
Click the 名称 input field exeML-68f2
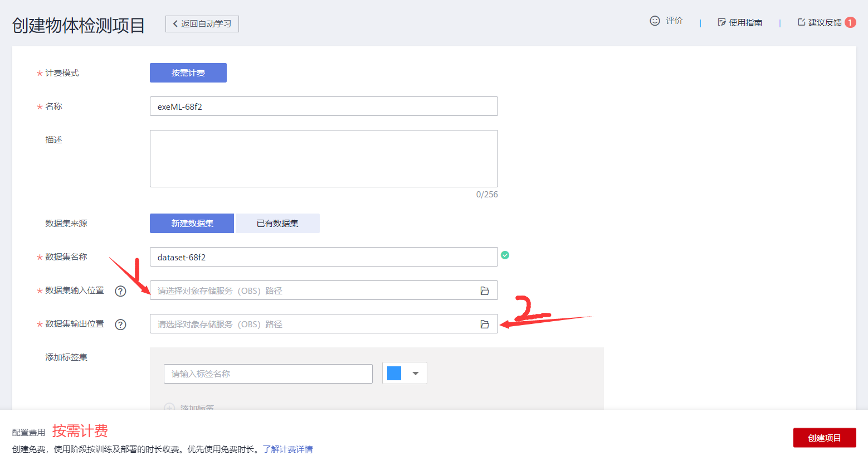[324, 106]
